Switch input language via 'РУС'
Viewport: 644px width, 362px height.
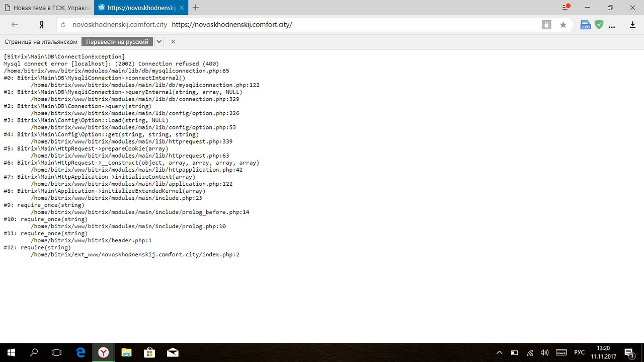coord(580,352)
